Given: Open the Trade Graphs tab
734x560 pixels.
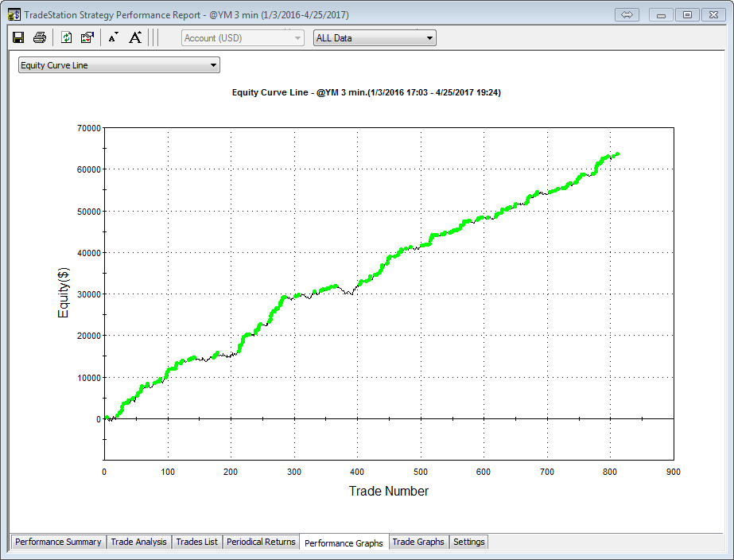Looking at the screenshot, I should tap(418, 542).
